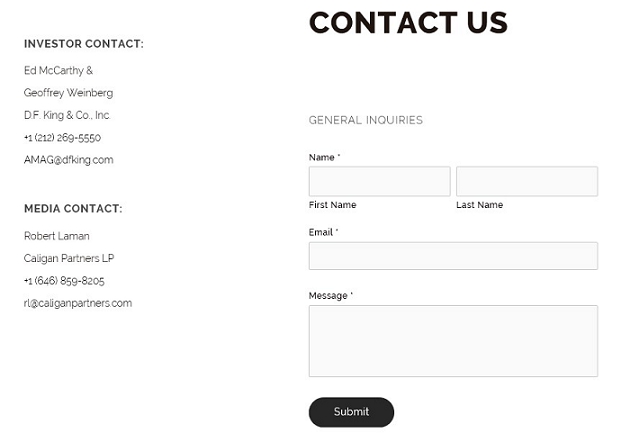Image resolution: width=639 pixels, height=442 pixels.
Task: Click the GENERAL INQUIRIES section title
Action: tap(366, 121)
